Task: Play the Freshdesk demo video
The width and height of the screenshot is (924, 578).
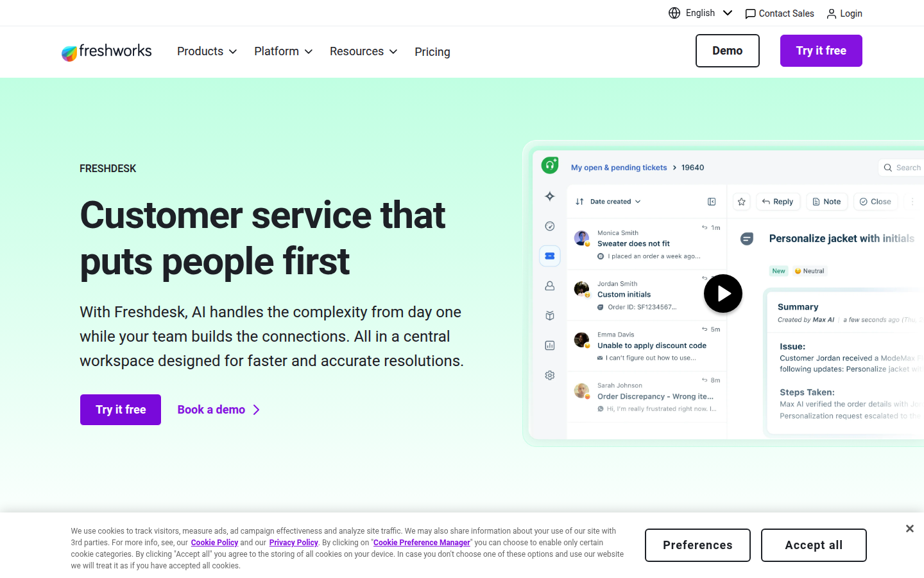Action: click(x=723, y=293)
